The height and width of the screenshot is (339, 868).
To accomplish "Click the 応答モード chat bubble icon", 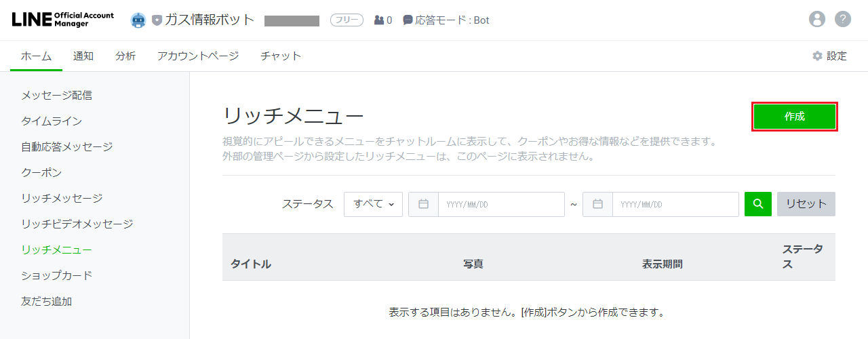I will [x=408, y=20].
